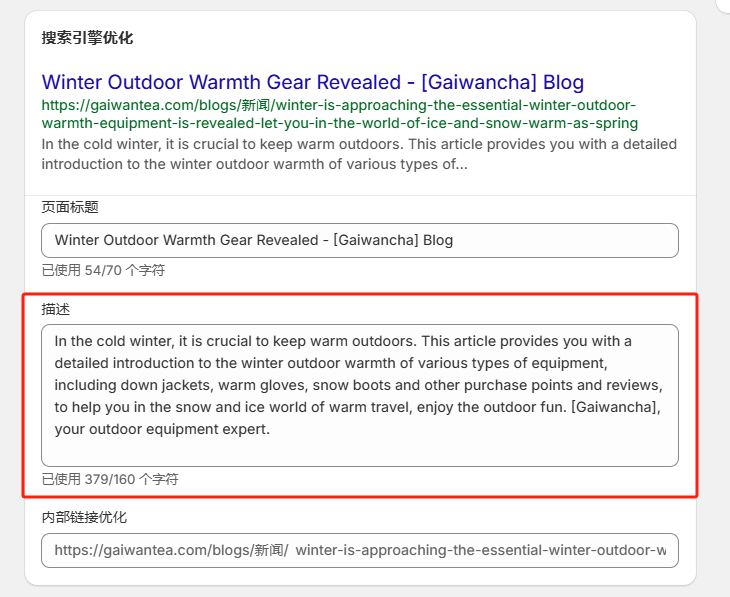Click the 页面标题 field label
This screenshot has width=730, height=597.
(x=69, y=207)
